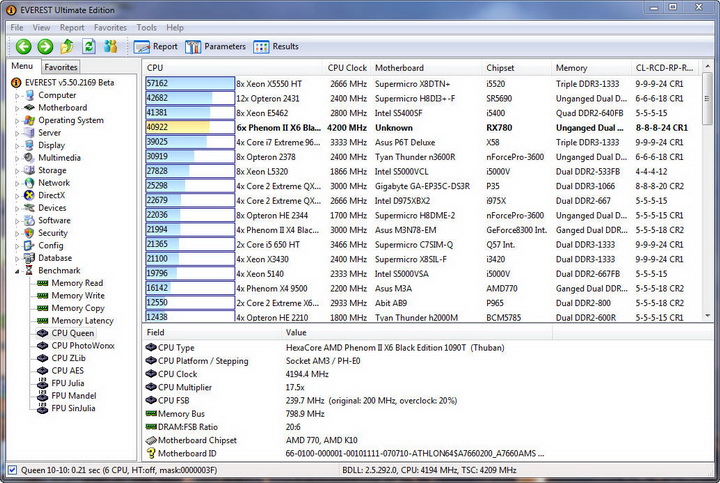Select the Computer tree icon
The width and height of the screenshot is (720, 483).
click(30, 95)
